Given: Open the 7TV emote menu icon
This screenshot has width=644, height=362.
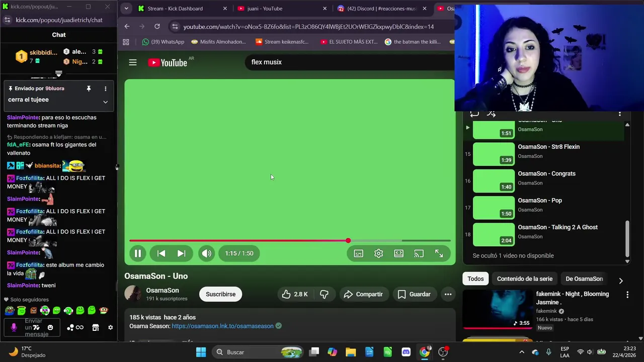Looking at the screenshot, I should point(36,327).
